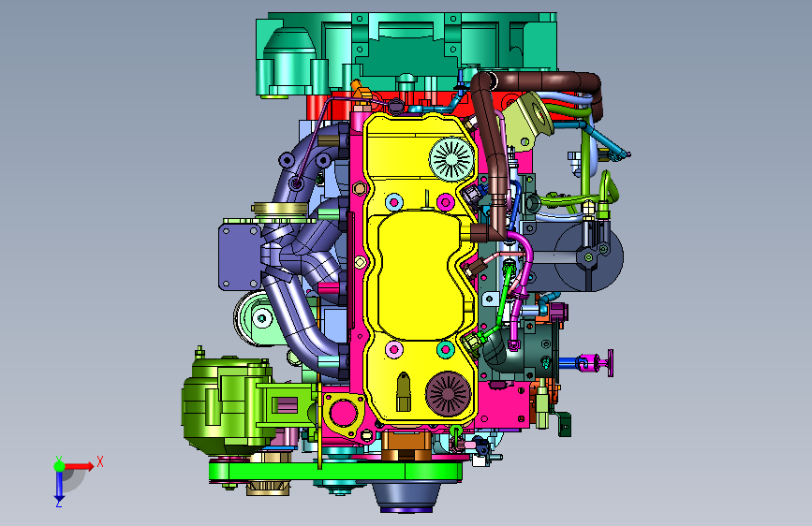Select the bright green front bracket bar
Image resolution: width=812 pixels, height=526 pixels.
click(336, 472)
